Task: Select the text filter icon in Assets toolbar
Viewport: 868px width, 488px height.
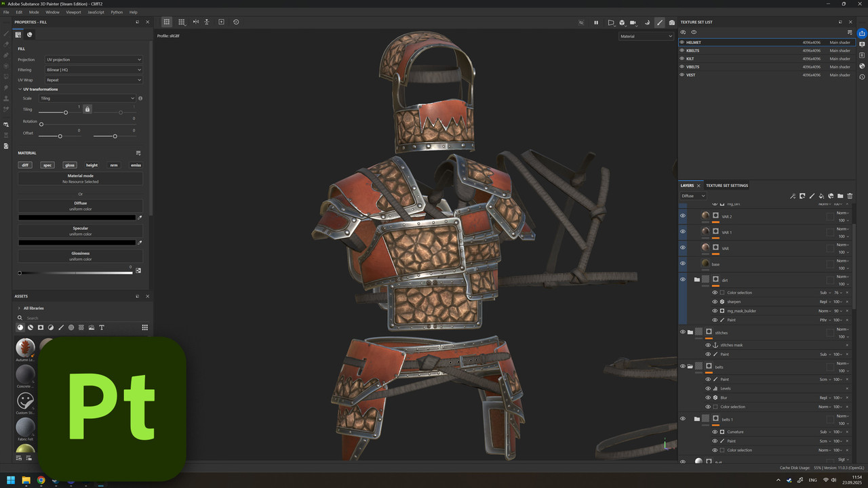Action: 102,327
